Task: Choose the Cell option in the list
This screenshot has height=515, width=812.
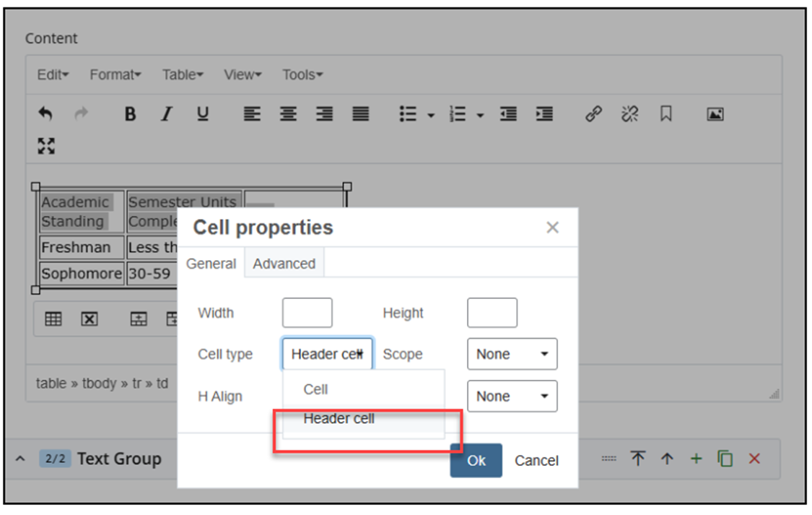Action: [316, 389]
